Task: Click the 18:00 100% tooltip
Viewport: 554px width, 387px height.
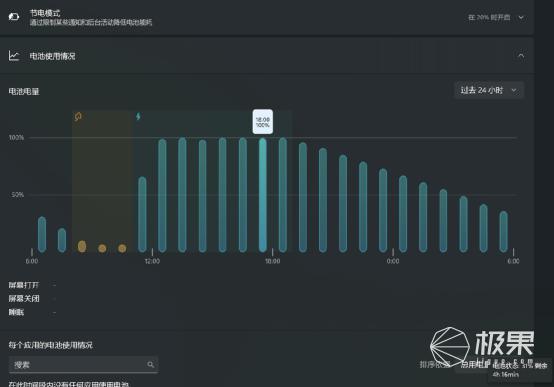Action: pyautogui.click(x=263, y=122)
